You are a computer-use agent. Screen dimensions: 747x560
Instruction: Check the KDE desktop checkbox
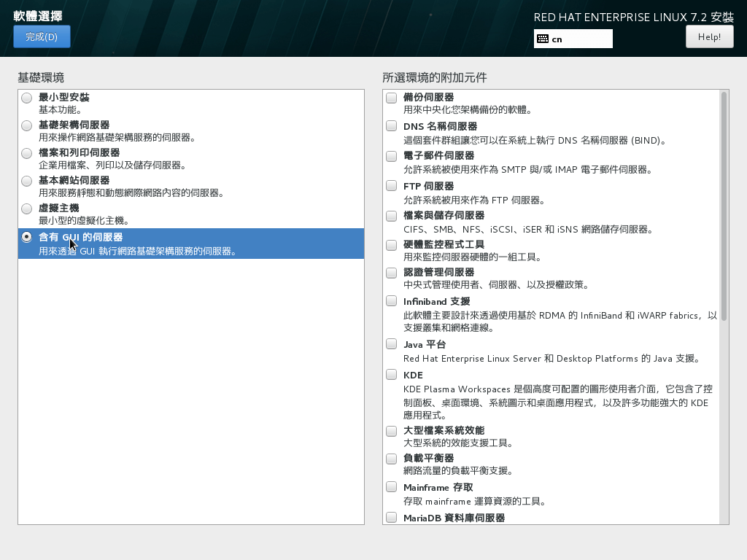392,375
